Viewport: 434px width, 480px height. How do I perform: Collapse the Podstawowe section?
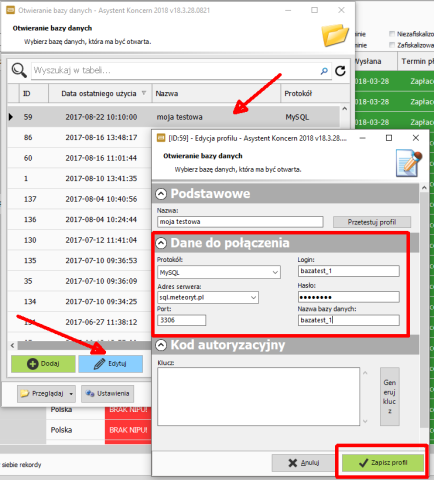[x=161, y=194]
